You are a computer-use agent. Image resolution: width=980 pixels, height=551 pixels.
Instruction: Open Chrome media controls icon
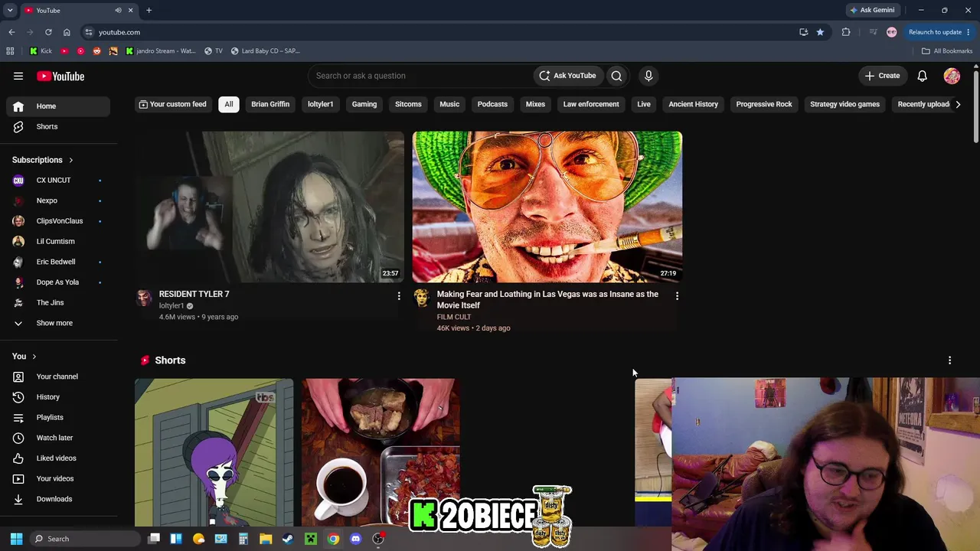tap(873, 32)
